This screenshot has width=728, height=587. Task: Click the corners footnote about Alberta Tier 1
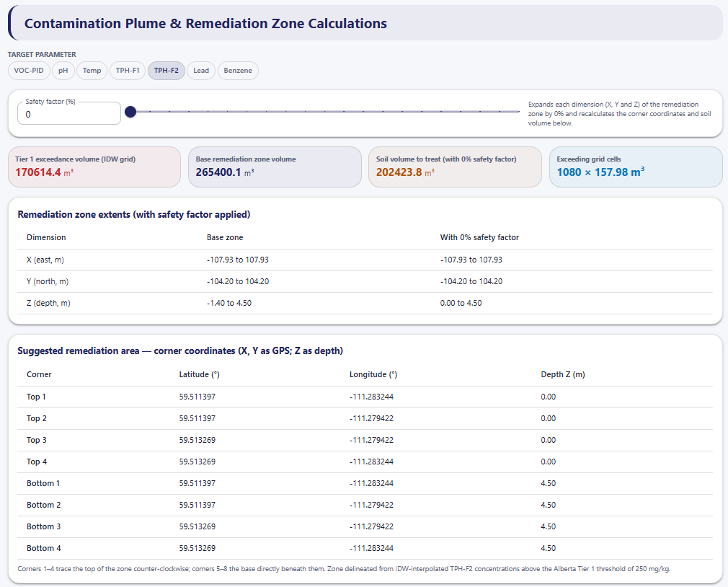click(x=344, y=569)
